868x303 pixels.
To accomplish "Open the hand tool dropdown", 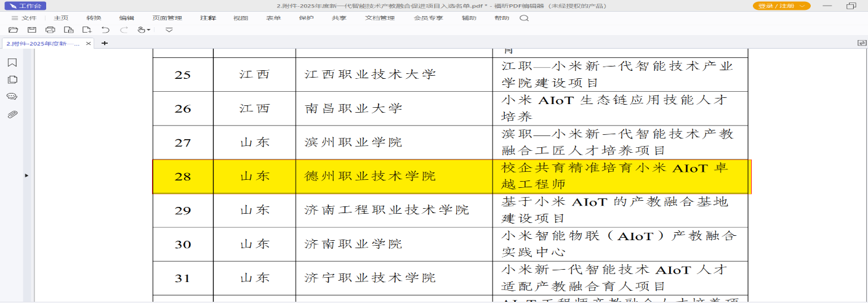I will (144, 30).
